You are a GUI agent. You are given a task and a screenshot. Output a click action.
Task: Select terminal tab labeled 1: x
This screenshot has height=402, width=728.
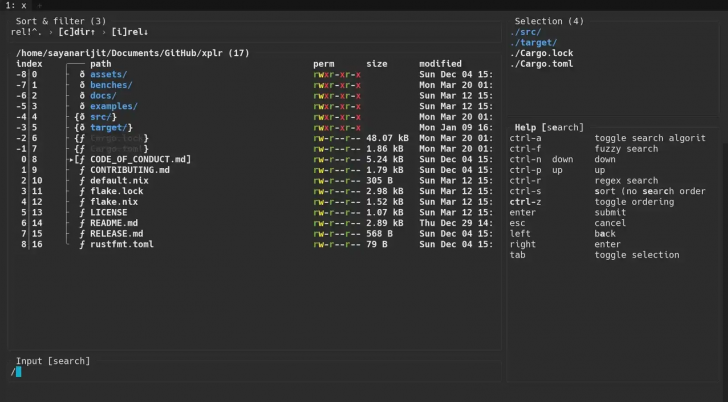(x=14, y=6)
